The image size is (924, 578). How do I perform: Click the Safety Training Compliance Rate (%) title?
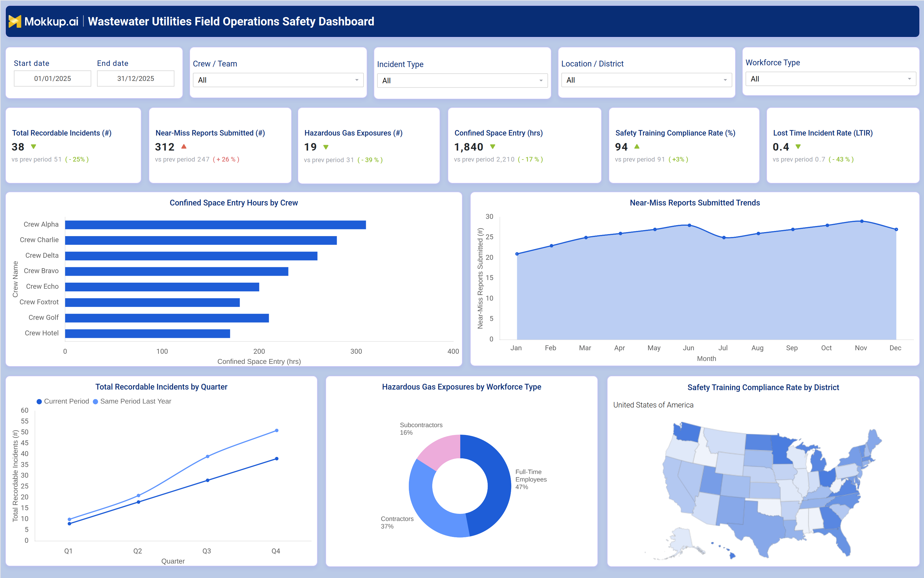point(675,133)
